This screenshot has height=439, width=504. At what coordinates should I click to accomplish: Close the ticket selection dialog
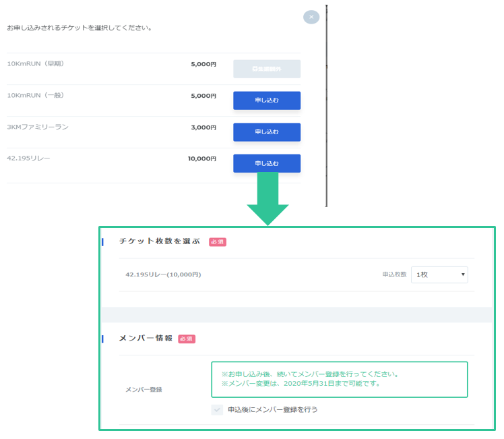tap(311, 17)
